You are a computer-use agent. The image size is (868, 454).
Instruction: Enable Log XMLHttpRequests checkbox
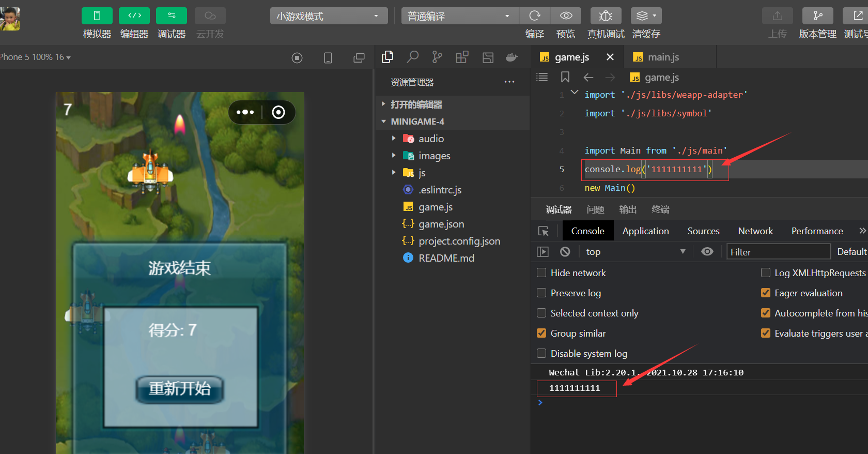point(766,273)
